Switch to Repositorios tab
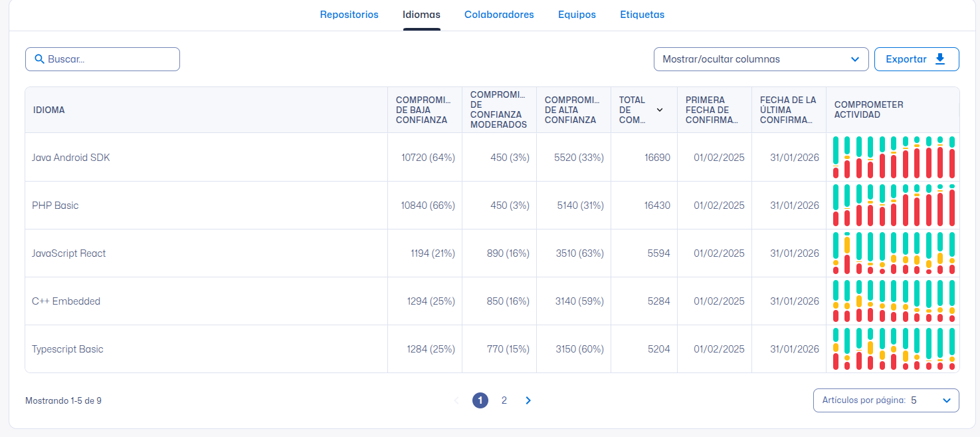Viewport: 980px width, 437px height. click(349, 15)
